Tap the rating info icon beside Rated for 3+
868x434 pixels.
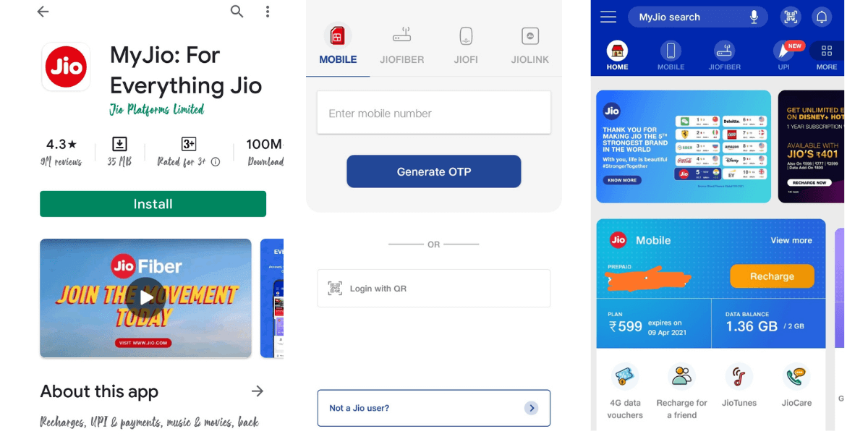(x=216, y=162)
